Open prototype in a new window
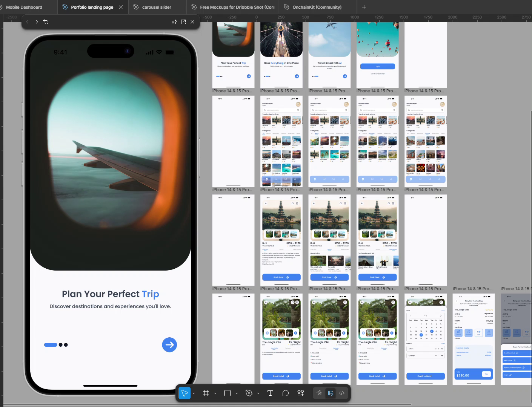This screenshot has width=532, height=407. click(183, 22)
